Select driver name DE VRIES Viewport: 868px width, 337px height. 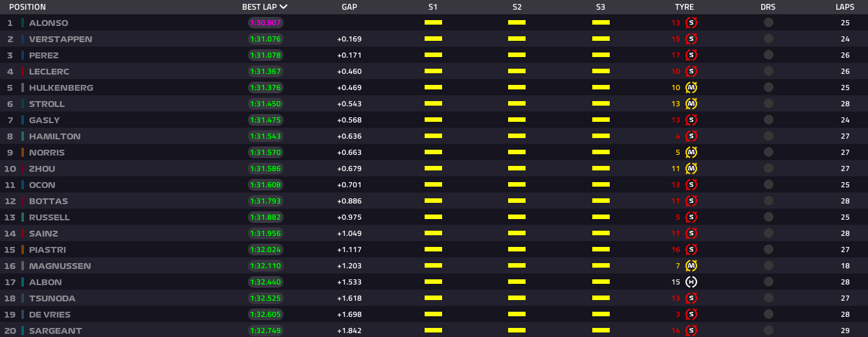tap(50, 314)
